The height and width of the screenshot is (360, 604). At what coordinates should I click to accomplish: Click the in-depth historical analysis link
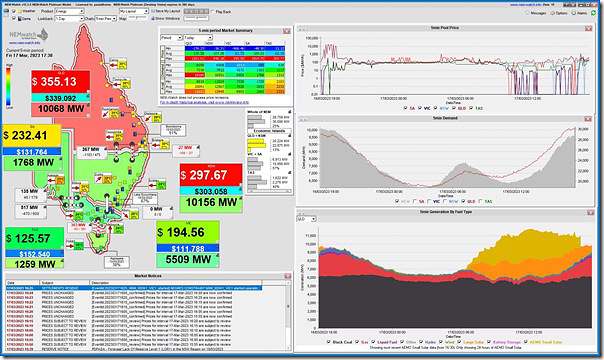[x=205, y=102]
